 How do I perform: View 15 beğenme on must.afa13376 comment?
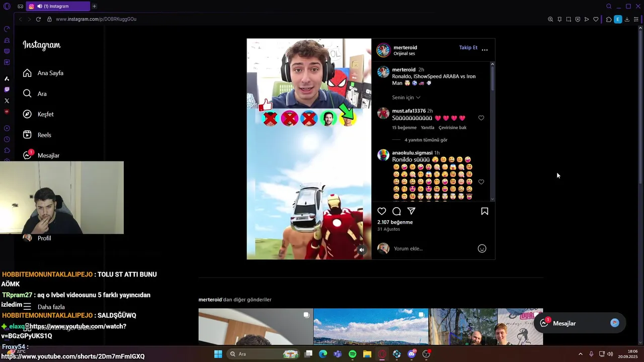point(404,128)
